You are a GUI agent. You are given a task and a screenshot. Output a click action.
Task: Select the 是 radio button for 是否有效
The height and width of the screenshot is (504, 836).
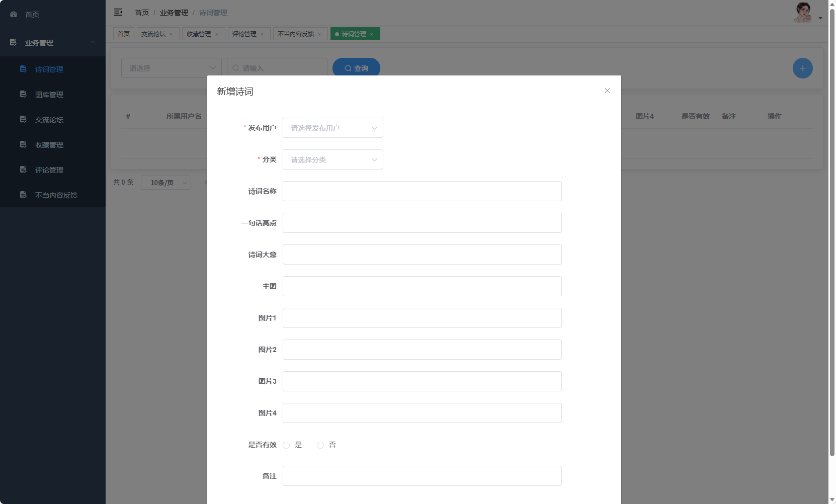point(286,445)
